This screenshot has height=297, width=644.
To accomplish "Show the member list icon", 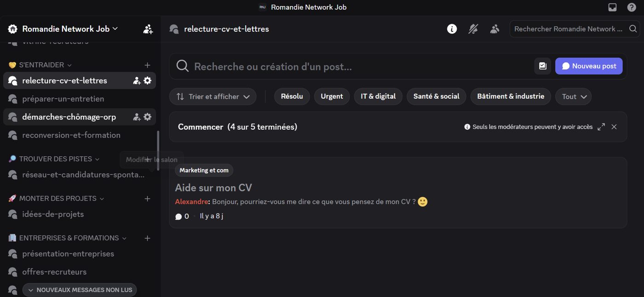I will (494, 29).
